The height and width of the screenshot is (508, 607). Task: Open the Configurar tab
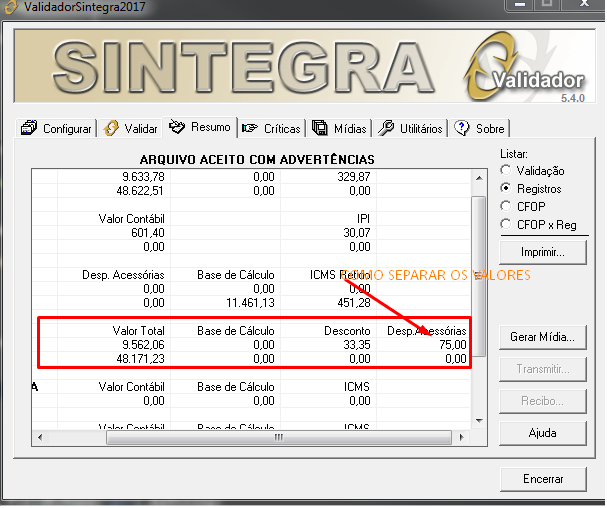57,128
